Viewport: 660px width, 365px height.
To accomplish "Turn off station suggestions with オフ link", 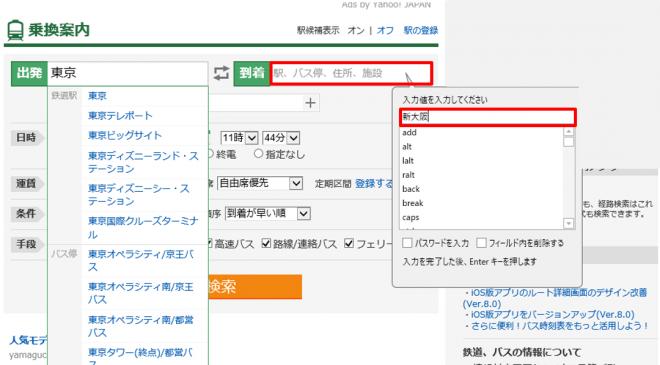I will pos(385,30).
